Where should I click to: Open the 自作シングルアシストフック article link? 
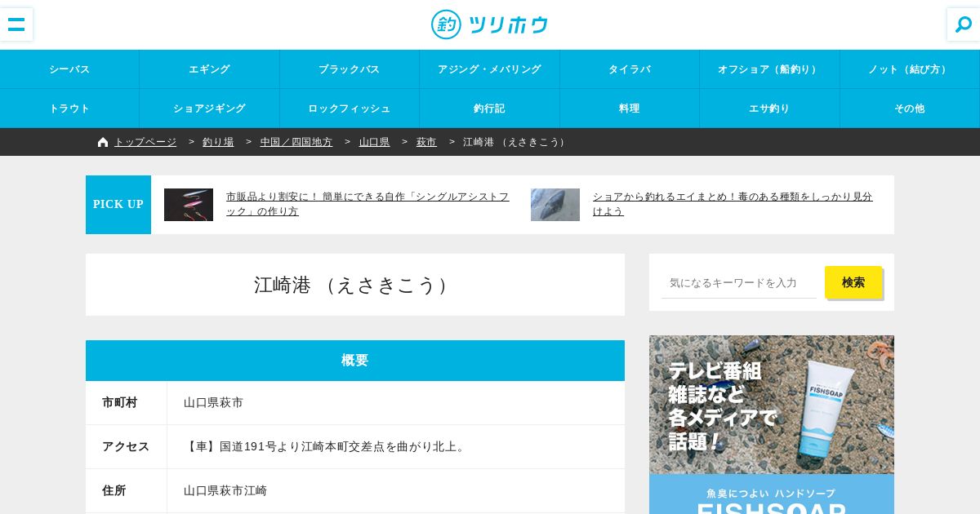[x=367, y=204]
